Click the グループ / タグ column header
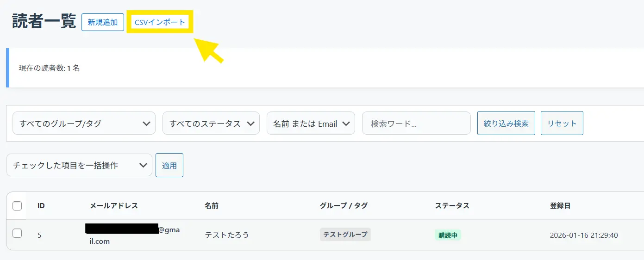Image resolution: width=644 pixels, height=260 pixels. tap(344, 206)
